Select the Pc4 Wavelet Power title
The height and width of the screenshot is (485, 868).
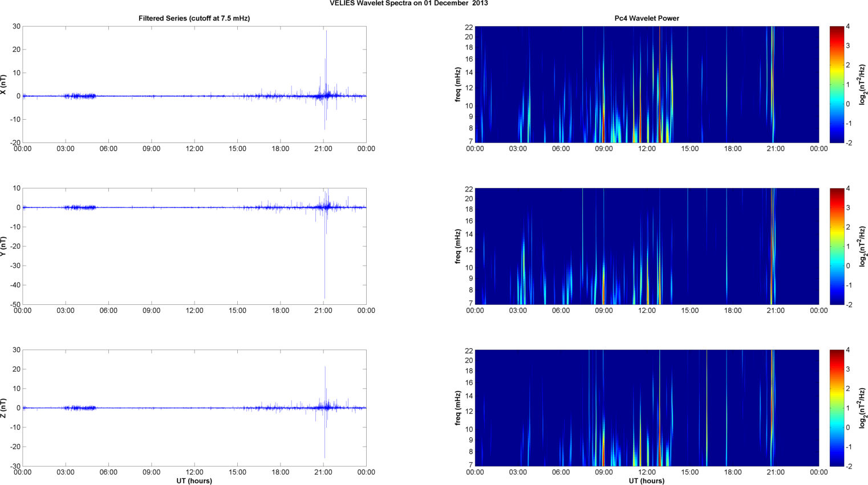(x=646, y=18)
